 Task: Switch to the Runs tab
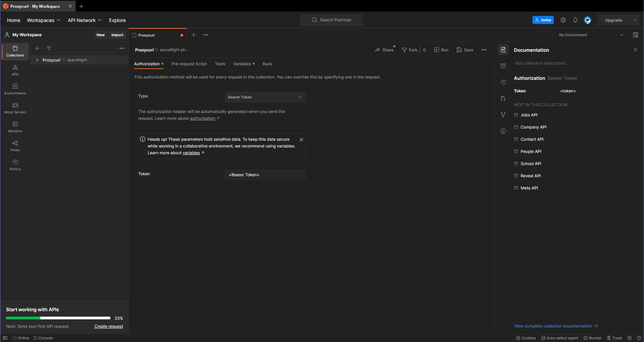tap(267, 64)
